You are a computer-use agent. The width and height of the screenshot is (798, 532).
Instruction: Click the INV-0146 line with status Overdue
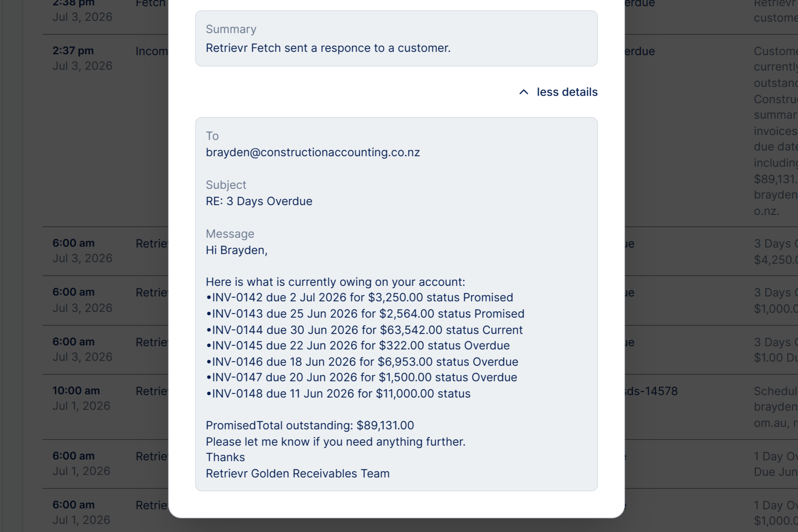click(x=362, y=362)
